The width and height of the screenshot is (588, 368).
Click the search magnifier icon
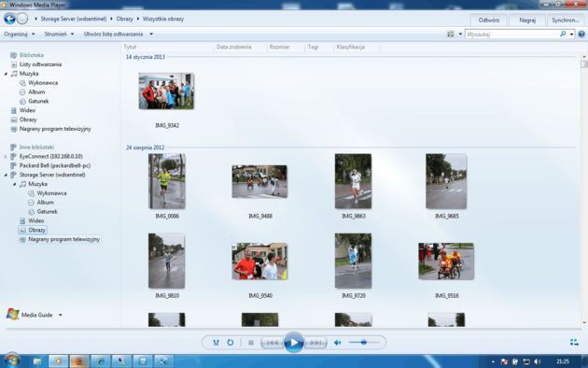563,35
